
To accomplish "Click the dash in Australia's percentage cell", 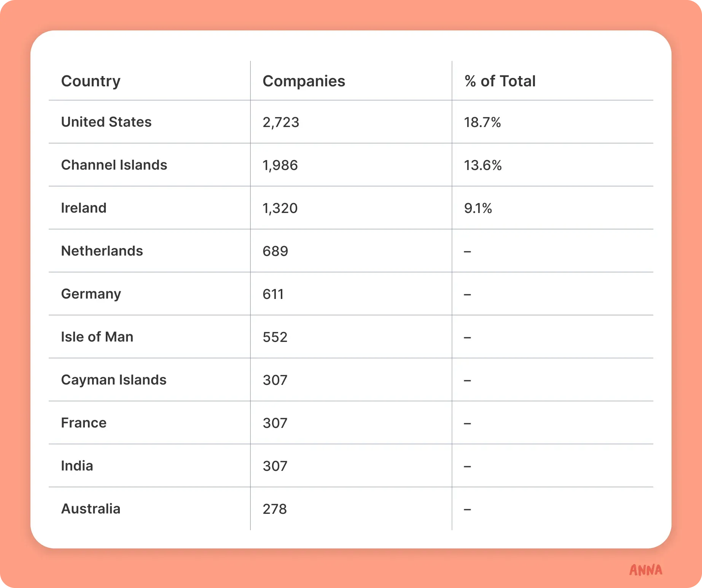I will (x=467, y=509).
